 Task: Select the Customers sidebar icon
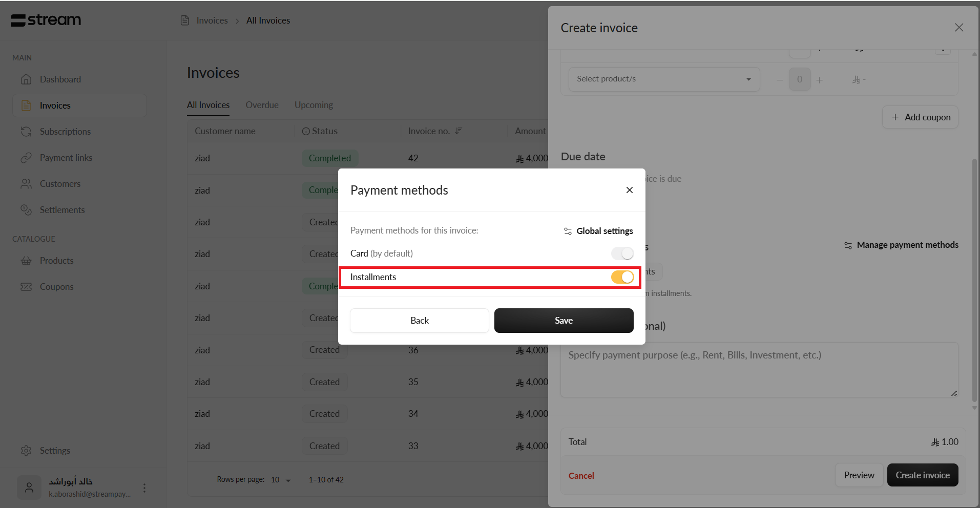pos(26,184)
